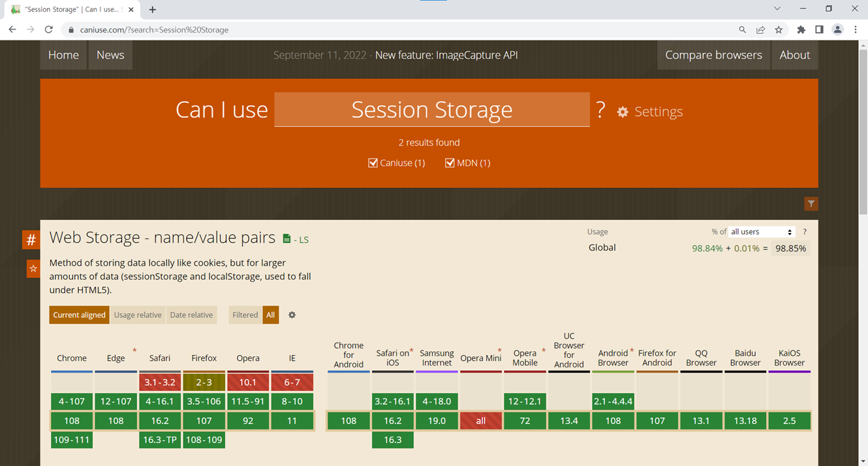This screenshot has width=868, height=466.
Task: Click the Firefox 2-3 partial support cell
Action: [204, 382]
